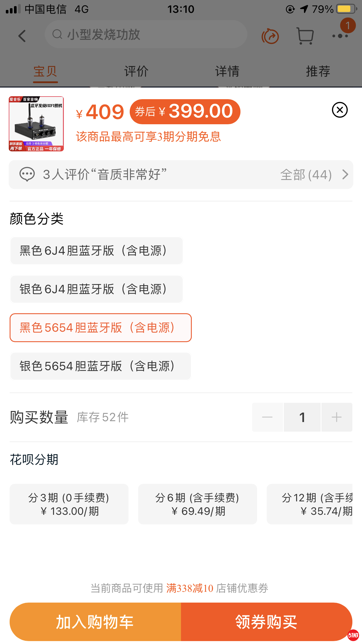The height and width of the screenshot is (644, 362).
Task: Choose the selected 黑色 5654 胆蓝牙版 option
Action: pos(101,328)
